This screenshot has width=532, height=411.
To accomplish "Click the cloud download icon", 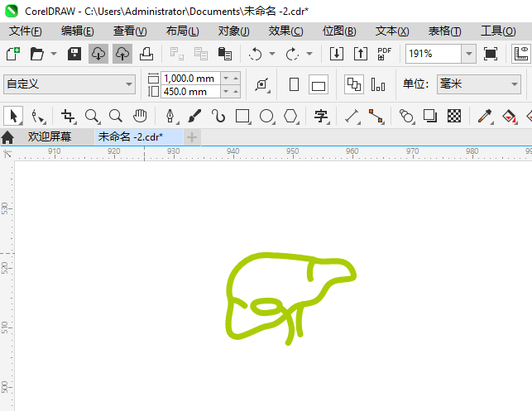I will 98,54.
